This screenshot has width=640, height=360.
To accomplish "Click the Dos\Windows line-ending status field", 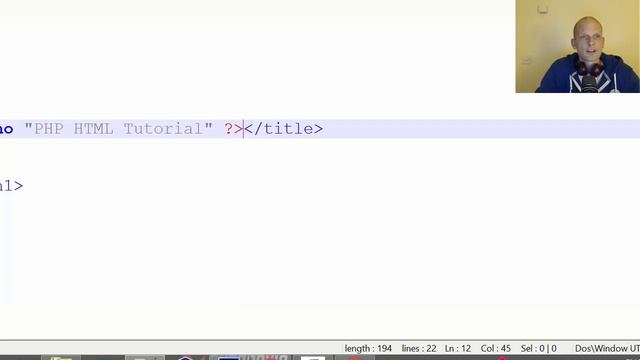I will coord(602,349).
